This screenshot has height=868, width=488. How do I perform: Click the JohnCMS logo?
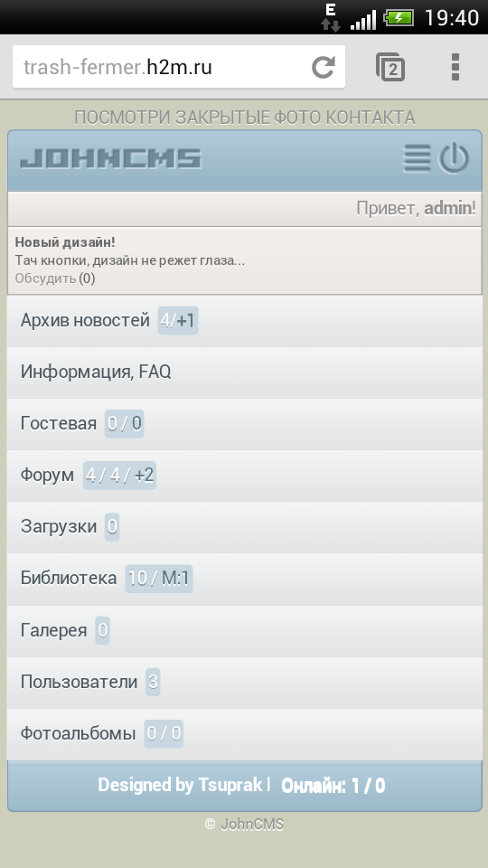pyautogui.click(x=111, y=158)
